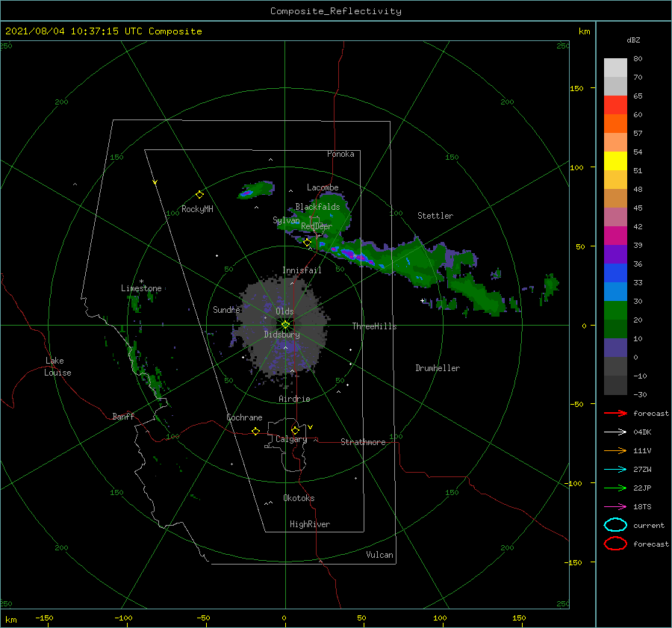
Task: Click the Drumheller city label
Action: pyautogui.click(x=438, y=368)
